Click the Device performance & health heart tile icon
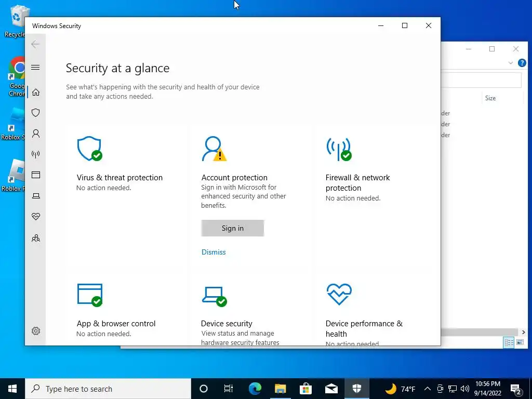Viewport: 532px width, 399px height. coord(339,294)
